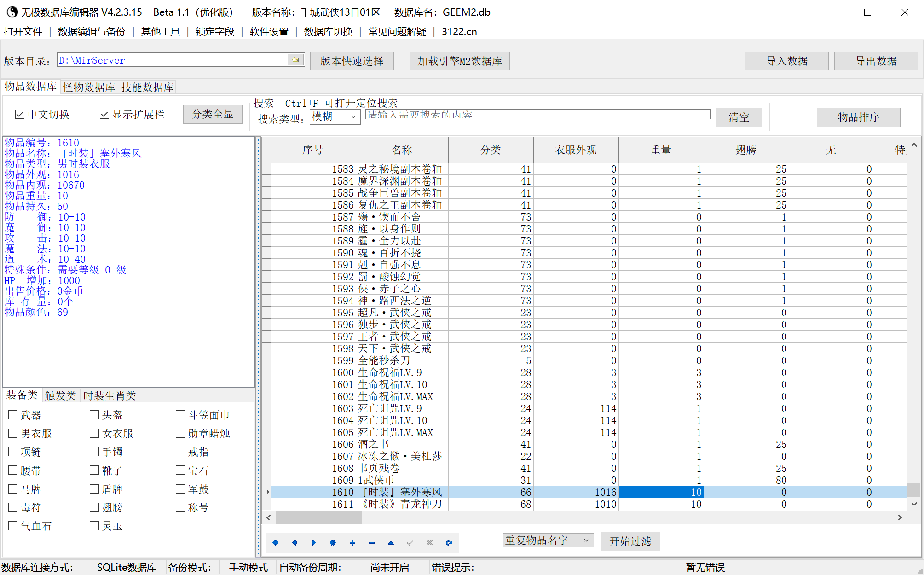Screen dimensions: 924x575
Task: Open the 锁定字段 menu
Action: (215, 32)
